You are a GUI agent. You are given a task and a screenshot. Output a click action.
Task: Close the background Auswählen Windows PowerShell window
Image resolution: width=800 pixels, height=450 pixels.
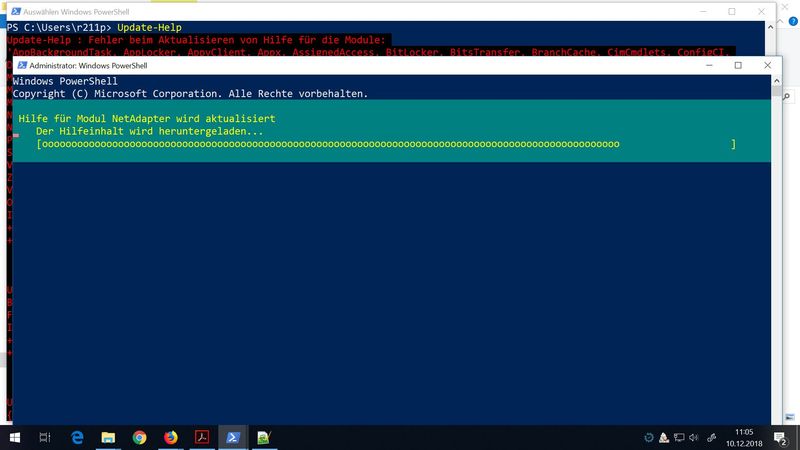point(761,11)
